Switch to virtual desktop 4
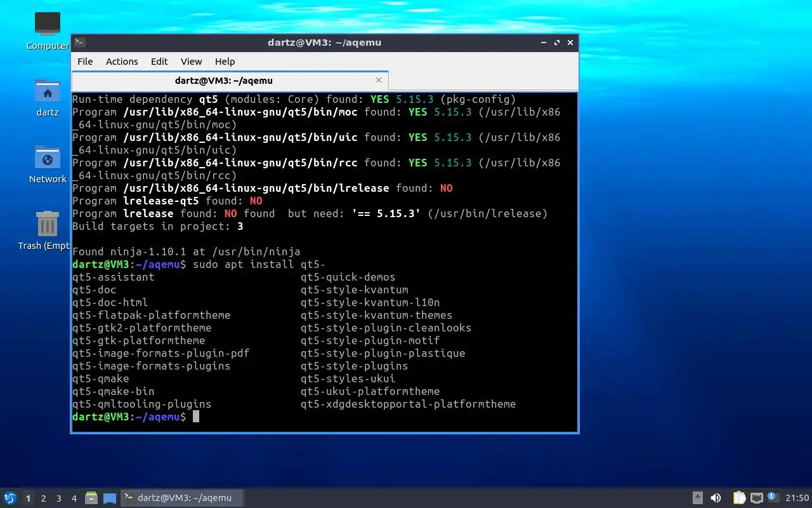Image resolution: width=812 pixels, height=508 pixels. (74, 498)
